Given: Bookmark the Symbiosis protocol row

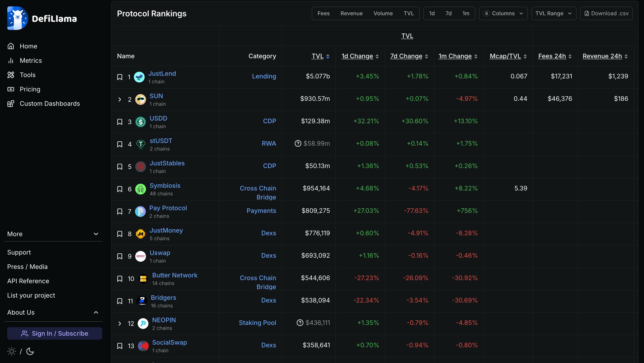Looking at the screenshot, I should click(x=120, y=189).
